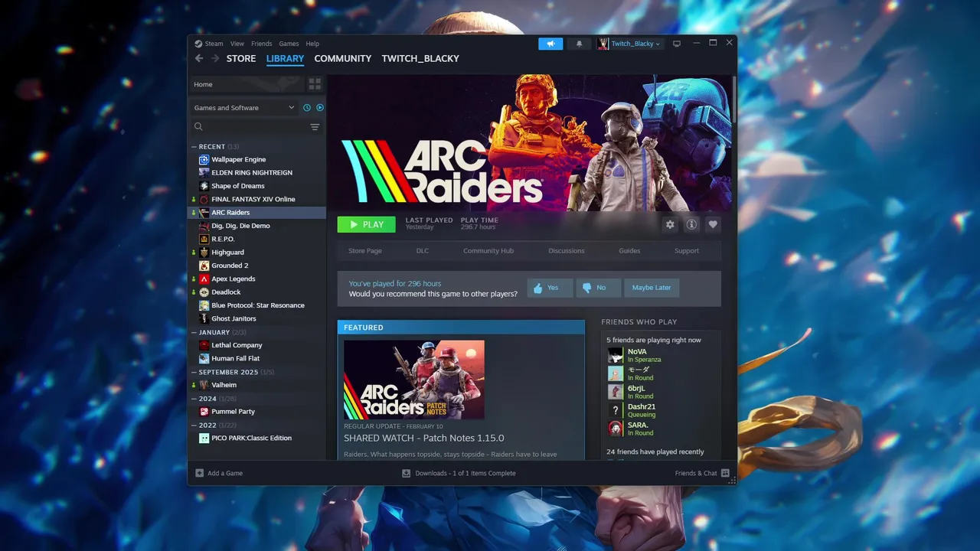Open the Support link
The height and width of the screenshot is (551, 980).
coord(687,251)
